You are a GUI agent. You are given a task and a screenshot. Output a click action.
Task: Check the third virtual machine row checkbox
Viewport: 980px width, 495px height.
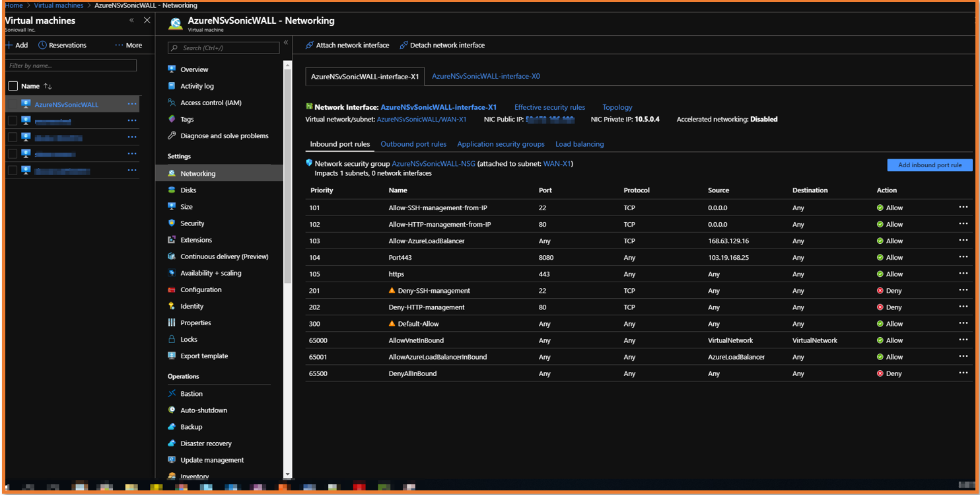(13, 137)
